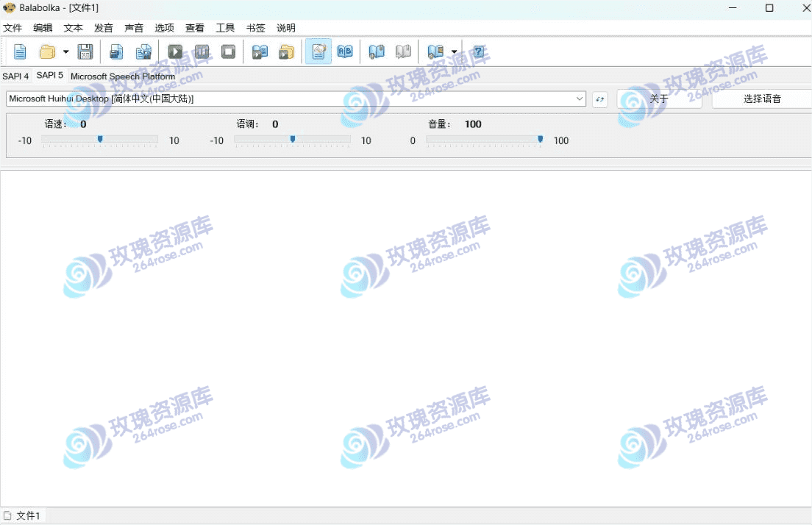Open the 发音 menu
This screenshot has height=525, width=812.
(x=104, y=28)
